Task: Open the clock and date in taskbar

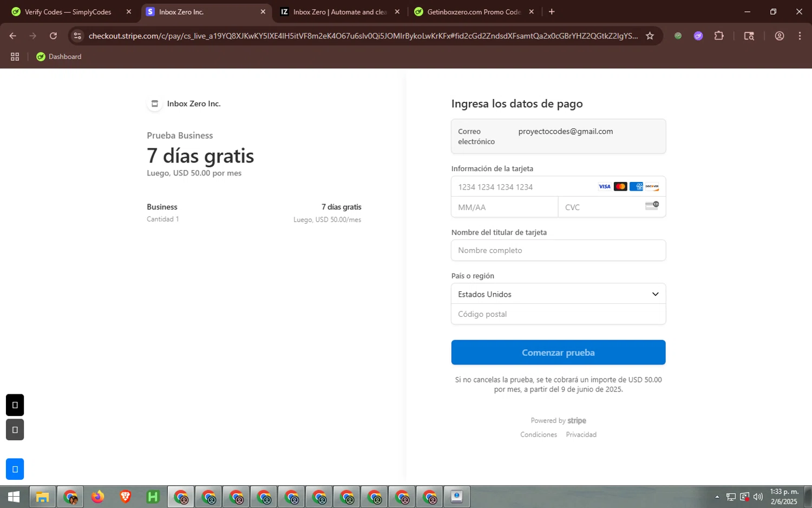Action: click(784, 497)
